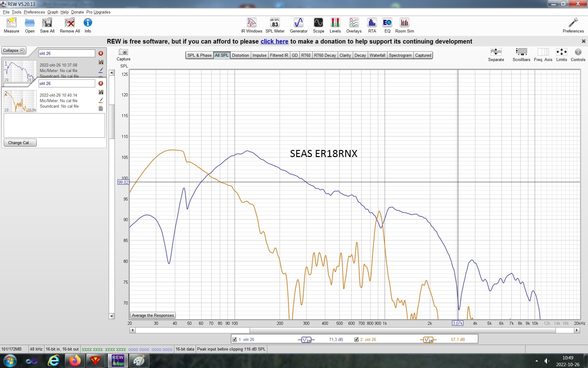Open the SPL Meter
This screenshot has width=588, height=368.
pyautogui.click(x=275, y=25)
